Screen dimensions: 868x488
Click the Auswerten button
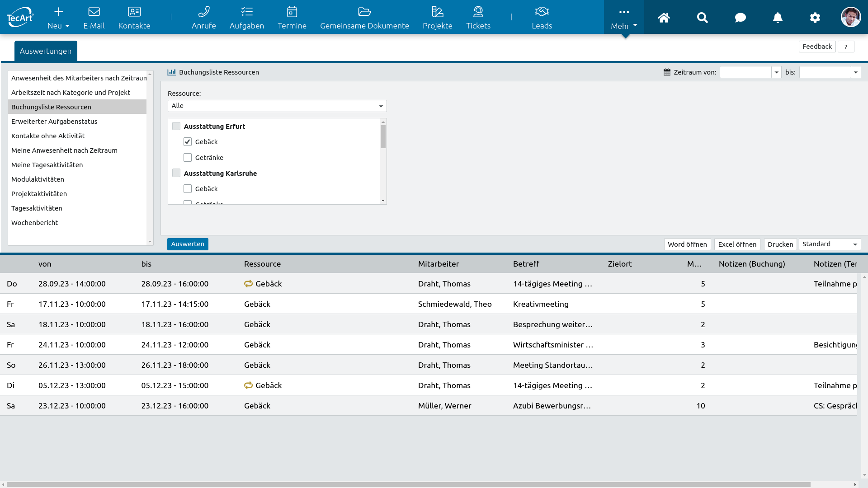[188, 244]
